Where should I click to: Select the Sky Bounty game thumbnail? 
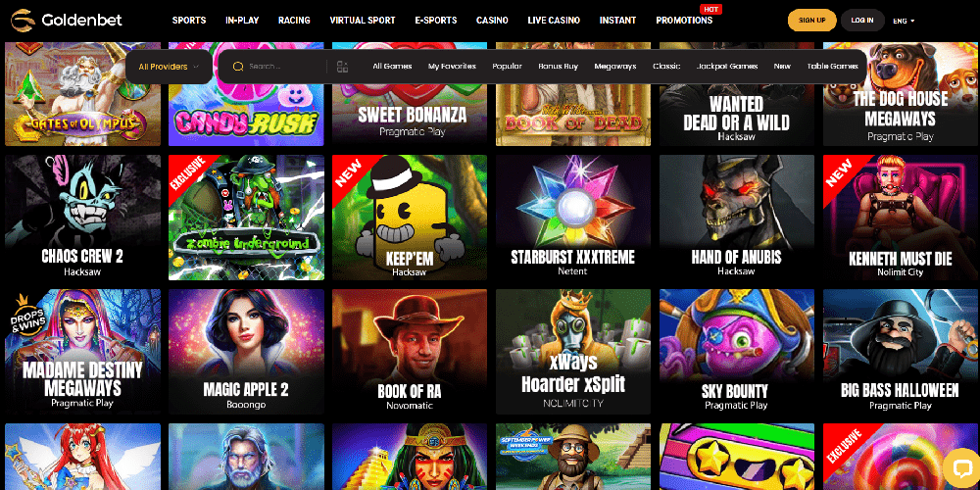(x=737, y=351)
